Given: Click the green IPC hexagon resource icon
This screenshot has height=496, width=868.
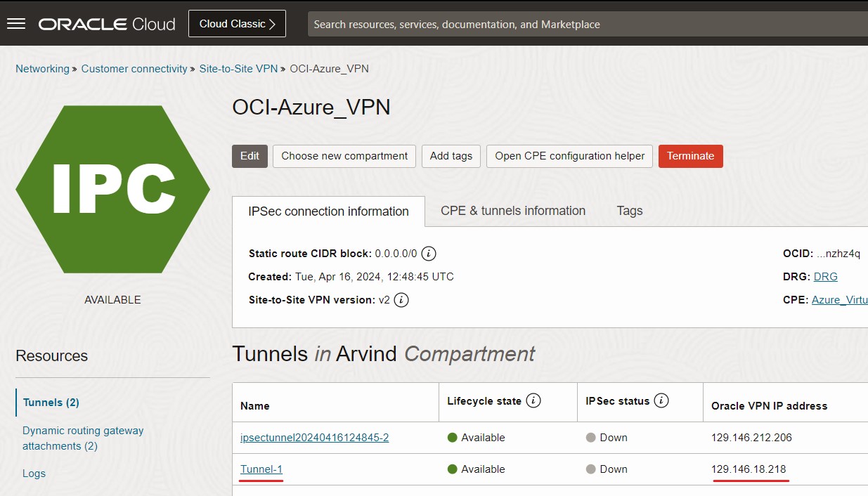Looking at the screenshot, I should pos(112,190).
